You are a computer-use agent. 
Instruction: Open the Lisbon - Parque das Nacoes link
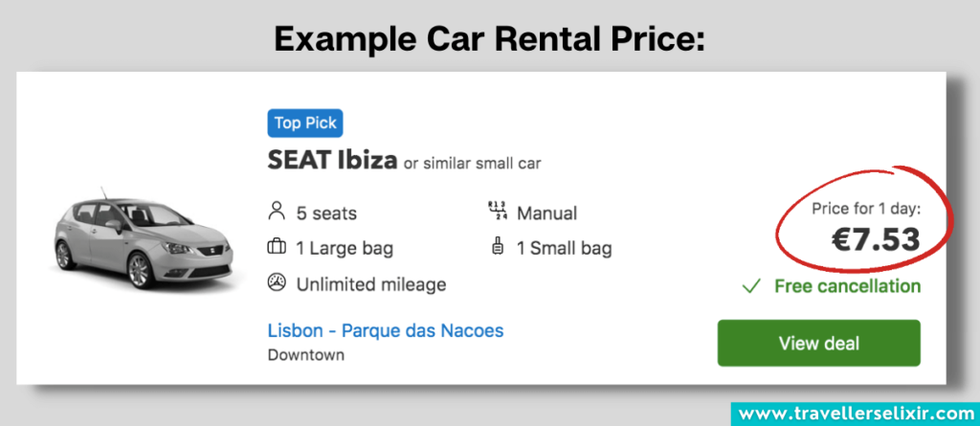point(386,330)
